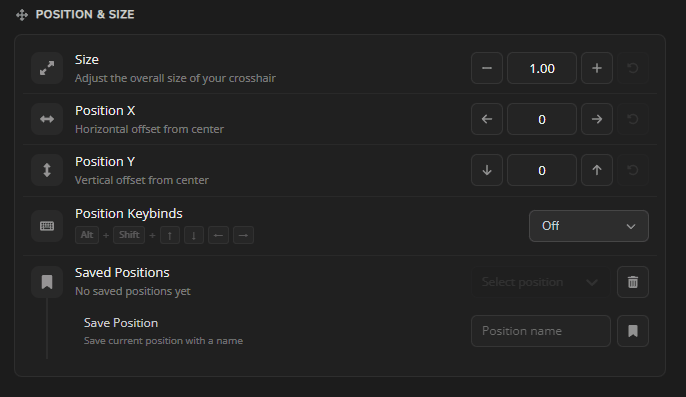Increase crosshair size with plus button
The image size is (686, 397).
tap(597, 68)
